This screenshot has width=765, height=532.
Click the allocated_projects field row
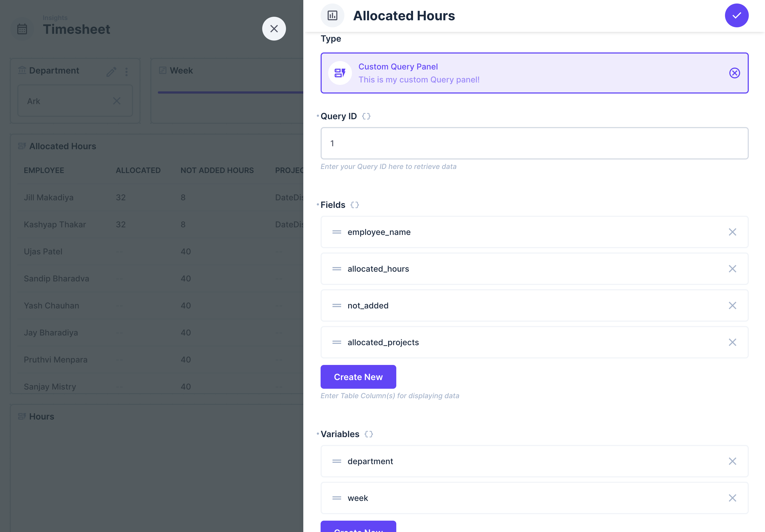pyautogui.click(x=533, y=342)
